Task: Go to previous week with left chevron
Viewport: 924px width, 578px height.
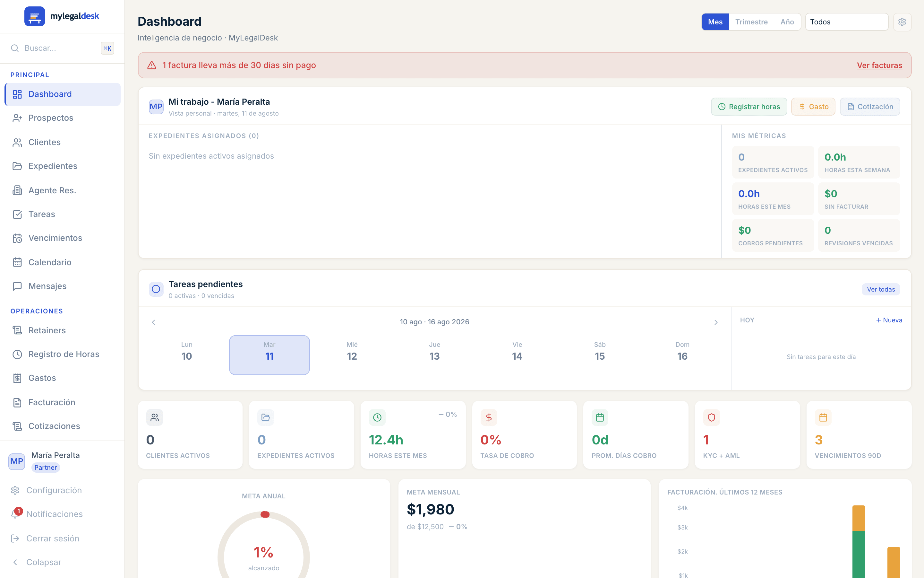Action: coord(153,322)
